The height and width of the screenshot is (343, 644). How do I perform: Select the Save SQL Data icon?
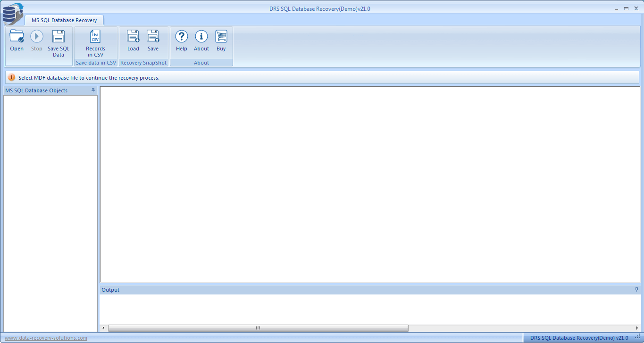(58, 41)
